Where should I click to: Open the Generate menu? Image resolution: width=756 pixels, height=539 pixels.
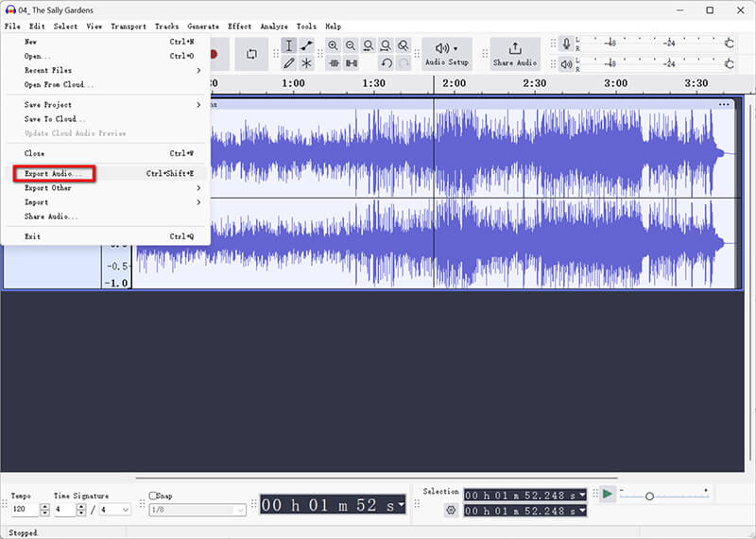point(203,26)
